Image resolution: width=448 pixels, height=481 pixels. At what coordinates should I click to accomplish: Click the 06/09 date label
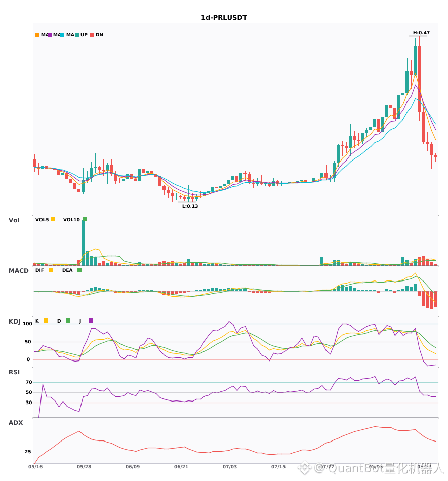pyautogui.click(x=133, y=467)
